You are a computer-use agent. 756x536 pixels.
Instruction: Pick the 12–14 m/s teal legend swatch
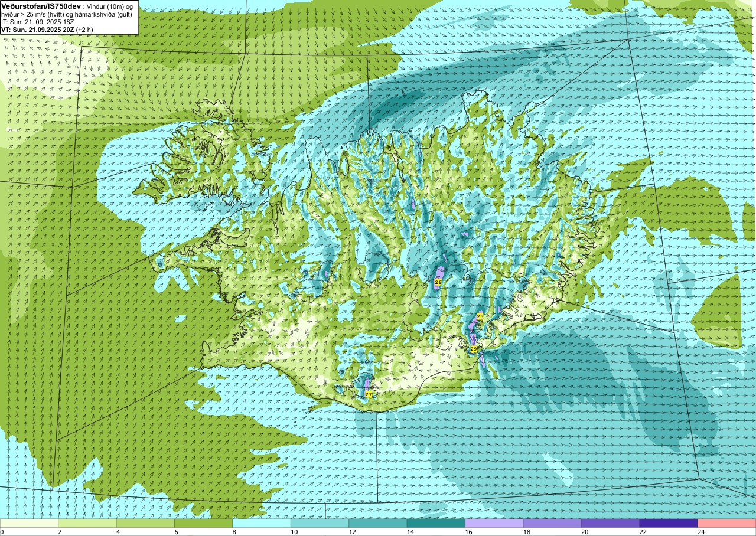(x=378, y=523)
